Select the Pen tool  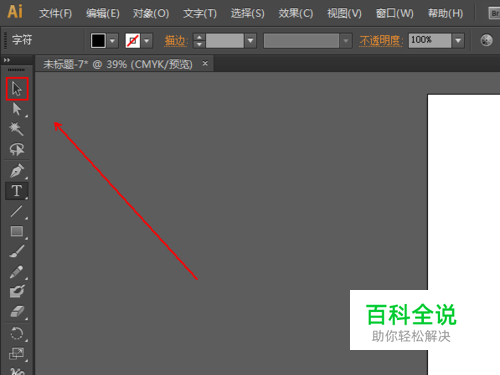(17, 171)
